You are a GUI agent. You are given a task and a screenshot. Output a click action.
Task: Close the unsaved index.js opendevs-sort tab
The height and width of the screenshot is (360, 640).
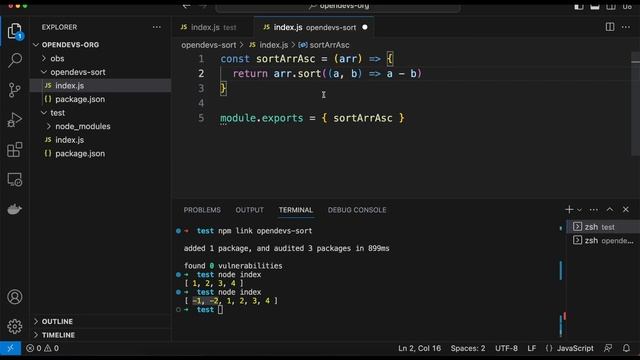tap(365, 27)
